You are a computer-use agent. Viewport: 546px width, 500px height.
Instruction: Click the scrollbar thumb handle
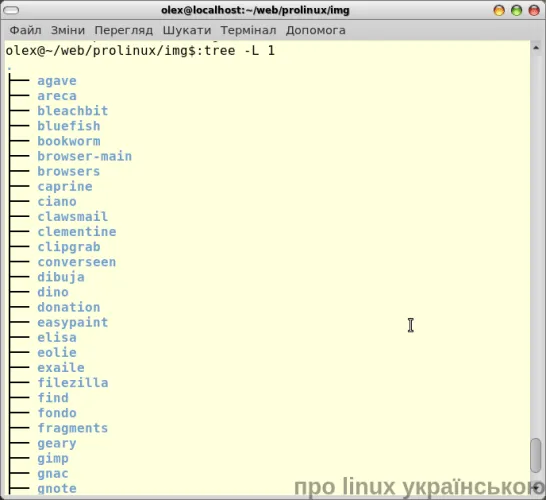(536, 456)
